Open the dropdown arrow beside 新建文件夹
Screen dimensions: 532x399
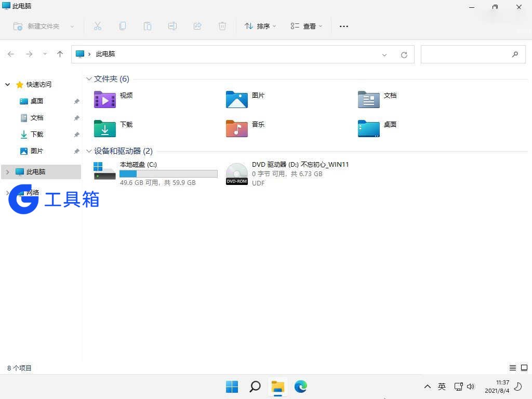[x=72, y=26]
